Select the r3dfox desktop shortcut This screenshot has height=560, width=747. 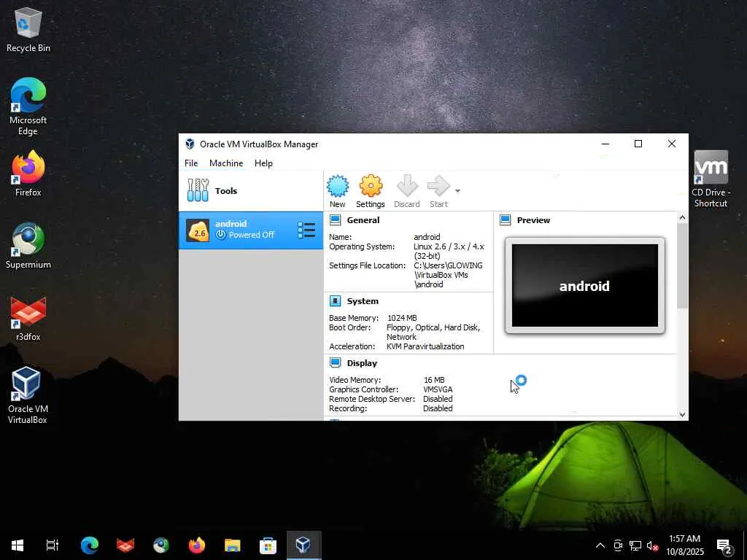(28, 318)
